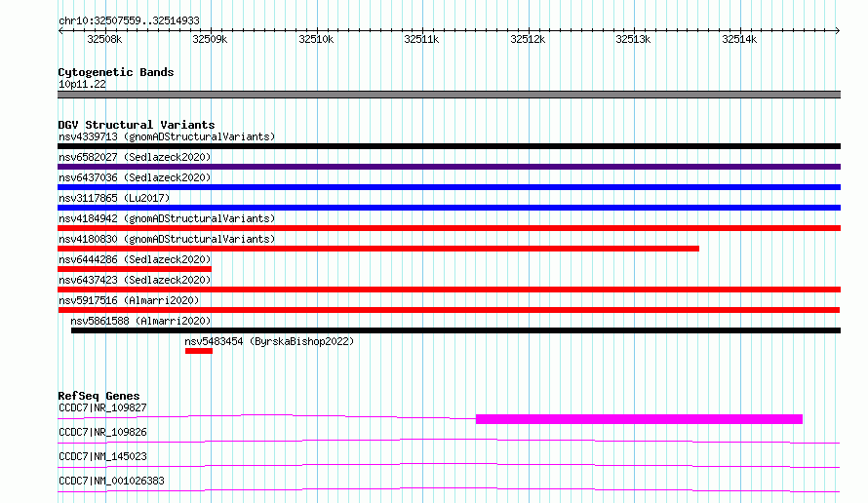Select the purple nsv6582027 variant bar
The height and width of the screenshot is (503, 868).
449,167
